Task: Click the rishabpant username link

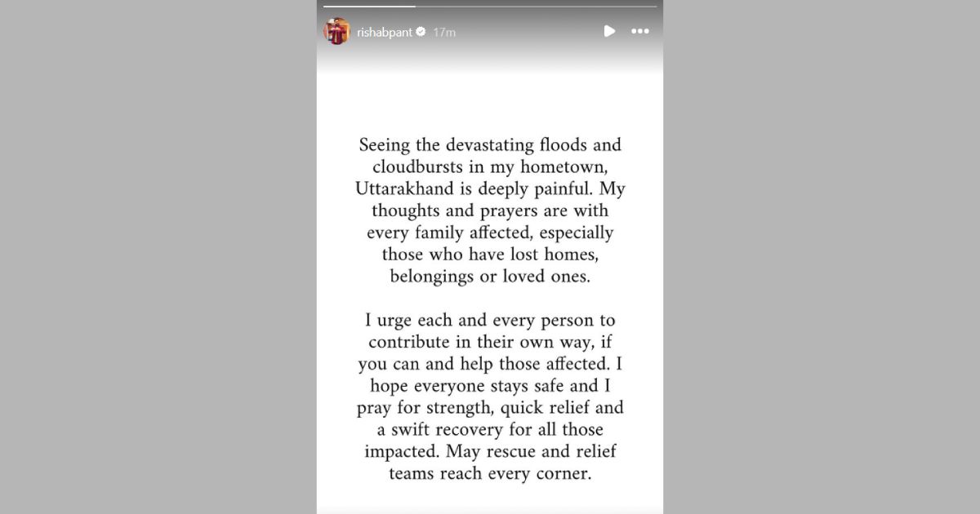Action: click(x=384, y=32)
